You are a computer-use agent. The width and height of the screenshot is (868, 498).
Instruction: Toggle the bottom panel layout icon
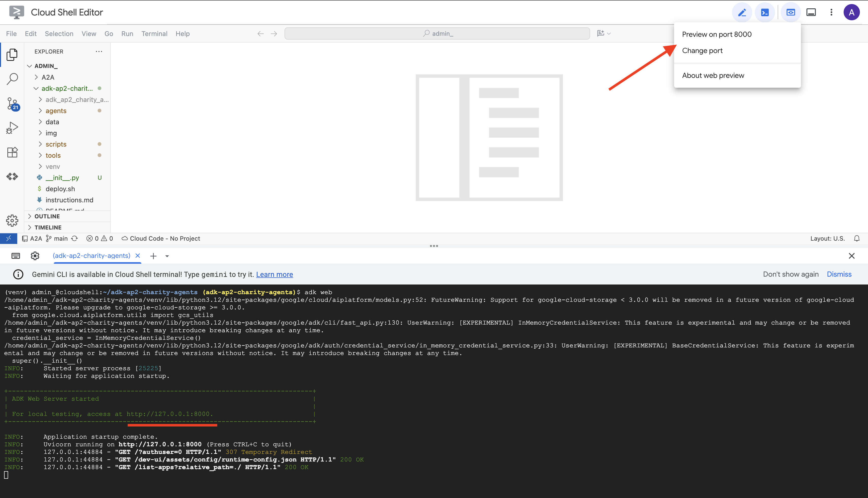click(x=811, y=12)
